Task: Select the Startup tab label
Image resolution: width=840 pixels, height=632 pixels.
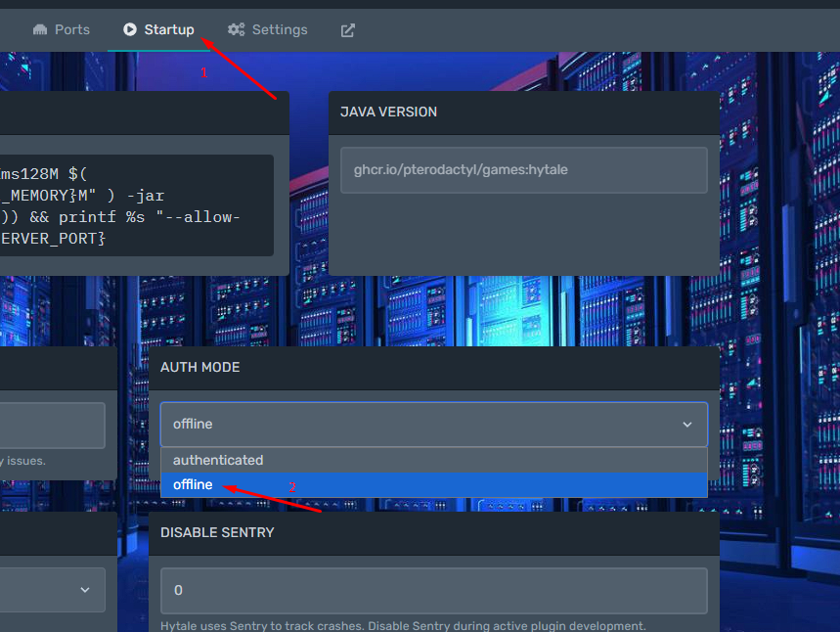Action: point(169,30)
